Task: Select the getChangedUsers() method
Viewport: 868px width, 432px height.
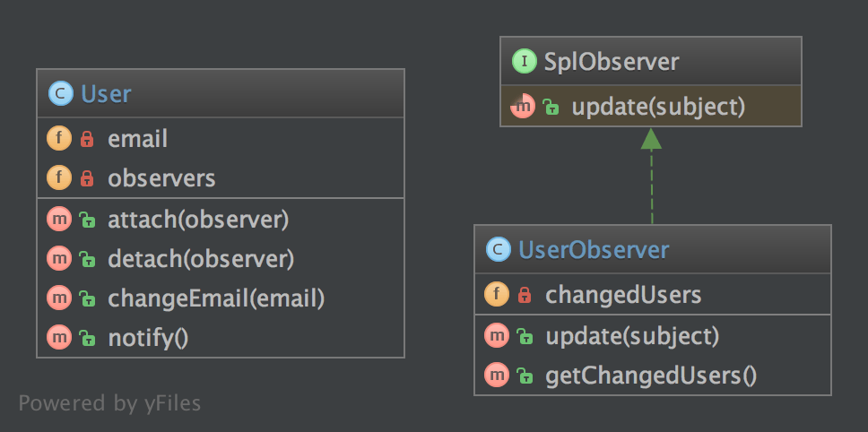Action: click(x=651, y=375)
